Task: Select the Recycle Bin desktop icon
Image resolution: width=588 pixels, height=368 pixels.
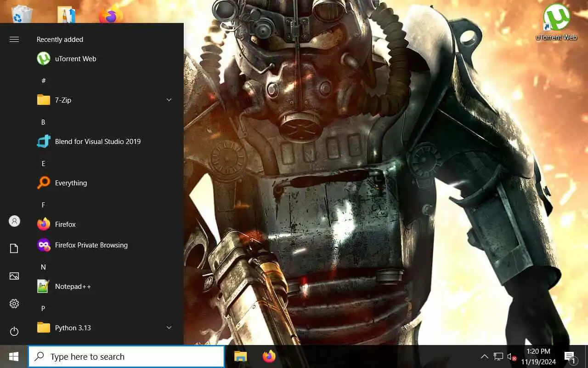Action: coord(21,14)
